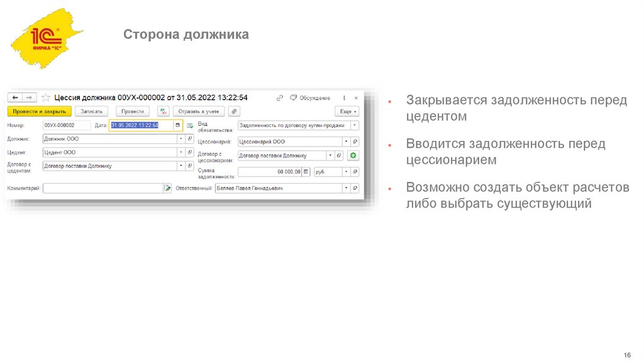Go back with the left arrow button
Screen dimensions: 644x361
click(x=15, y=97)
